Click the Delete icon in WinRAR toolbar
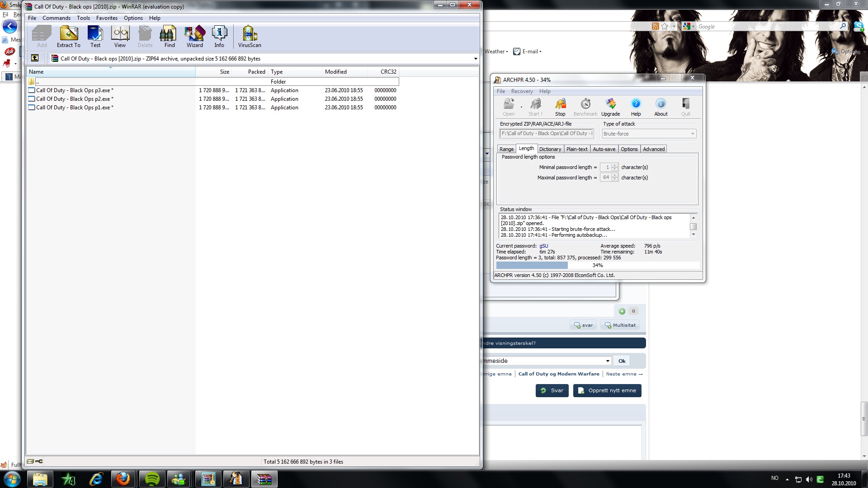The image size is (868, 488). [145, 37]
